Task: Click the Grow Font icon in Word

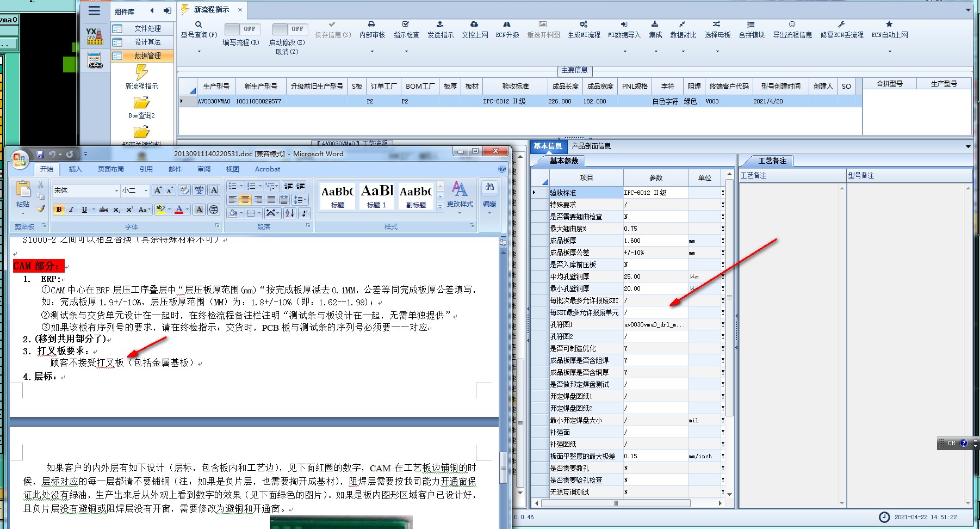Action: click(158, 190)
